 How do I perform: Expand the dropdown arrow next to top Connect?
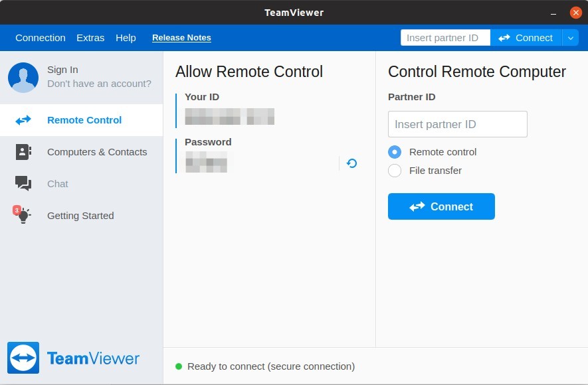(570, 38)
